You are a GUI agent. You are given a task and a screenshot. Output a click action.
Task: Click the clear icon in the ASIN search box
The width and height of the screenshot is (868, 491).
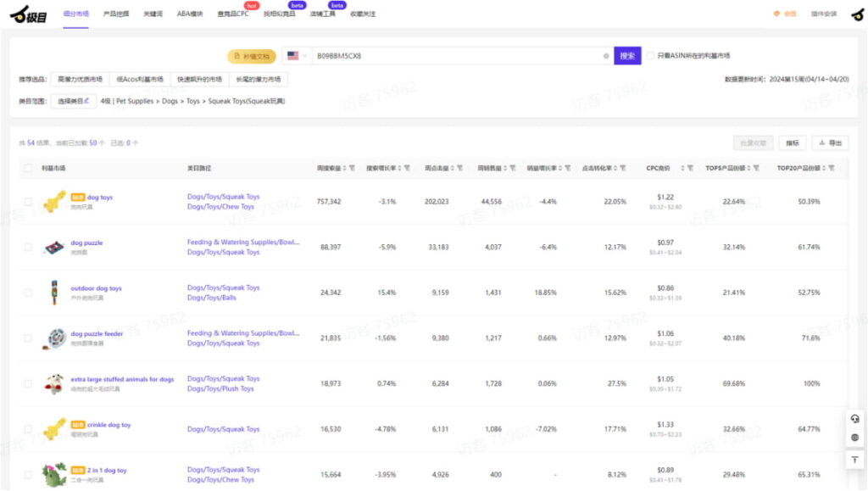606,56
